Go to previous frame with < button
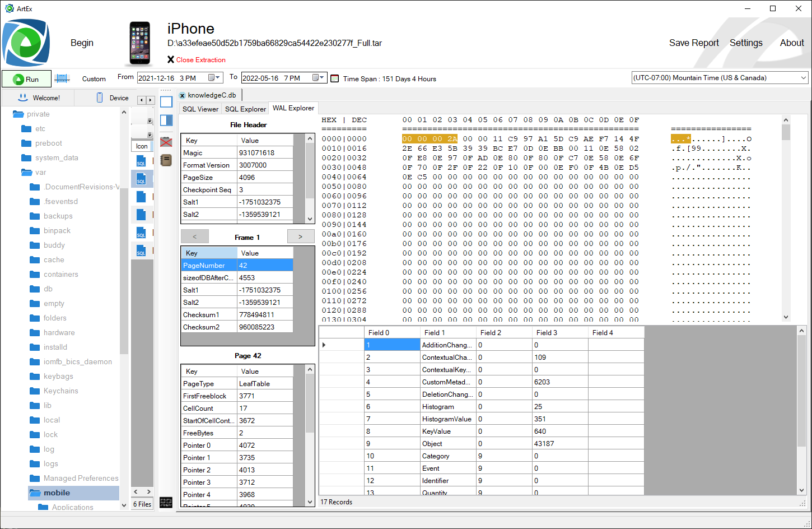 194,236
